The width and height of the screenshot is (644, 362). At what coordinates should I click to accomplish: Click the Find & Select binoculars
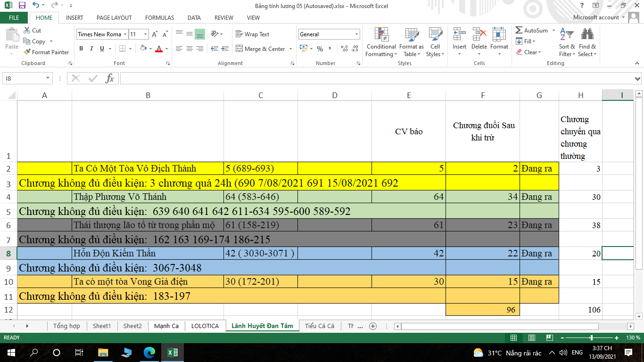pos(587,42)
